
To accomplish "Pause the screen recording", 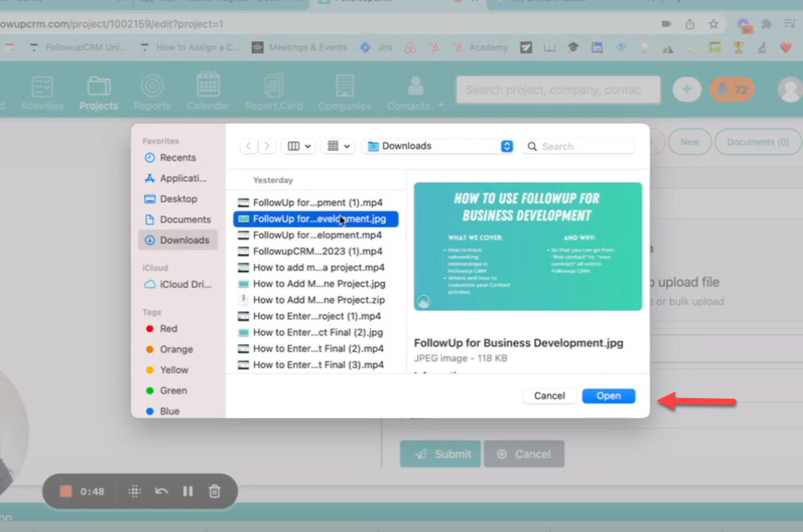I will coord(188,491).
